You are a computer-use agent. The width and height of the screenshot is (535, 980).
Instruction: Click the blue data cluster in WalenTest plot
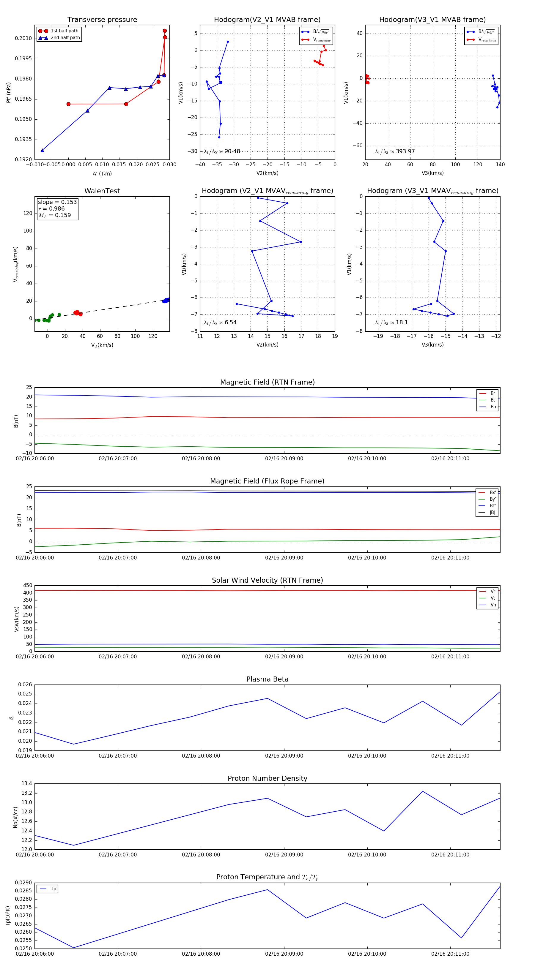pyautogui.click(x=166, y=300)
